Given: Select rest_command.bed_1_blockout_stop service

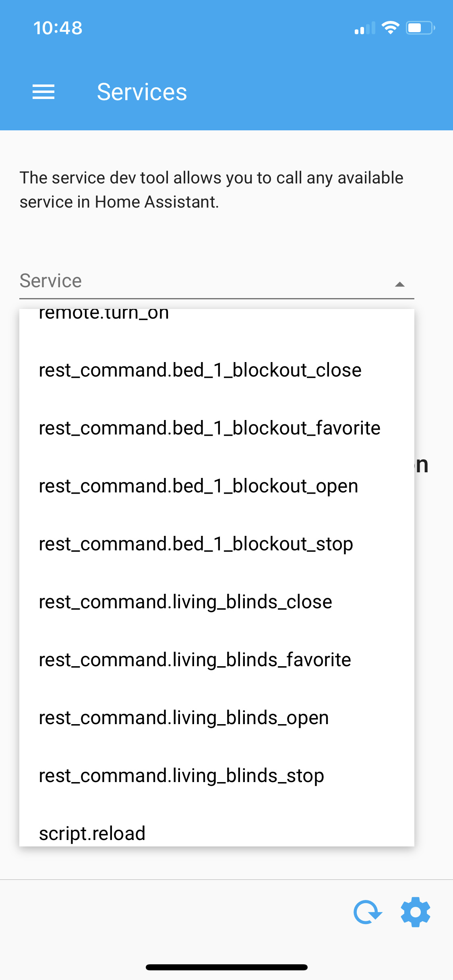Looking at the screenshot, I should point(217,544).
